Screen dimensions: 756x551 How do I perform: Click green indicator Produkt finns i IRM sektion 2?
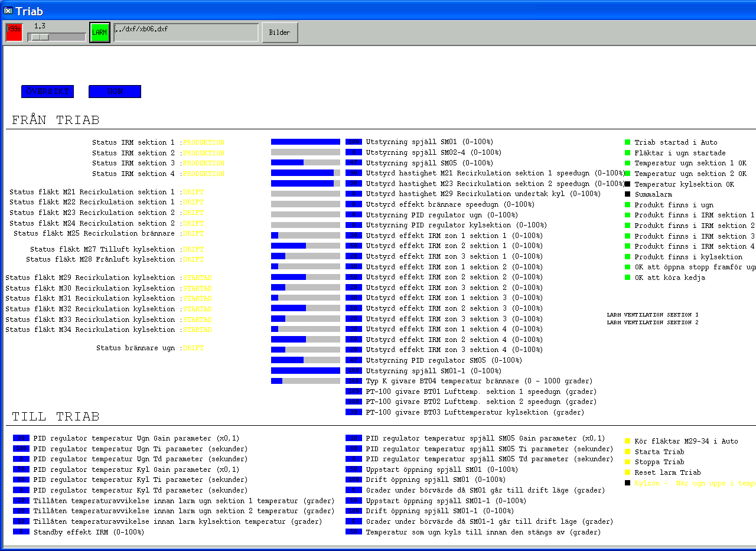coord(628,226)
